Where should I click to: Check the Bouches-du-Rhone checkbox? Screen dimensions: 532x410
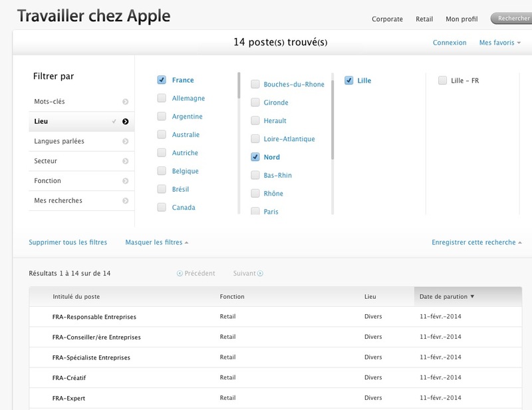coord(255,85)
